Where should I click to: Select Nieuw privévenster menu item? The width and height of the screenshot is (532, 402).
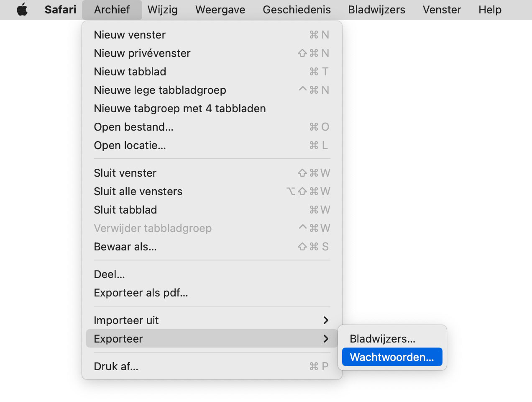212,53
